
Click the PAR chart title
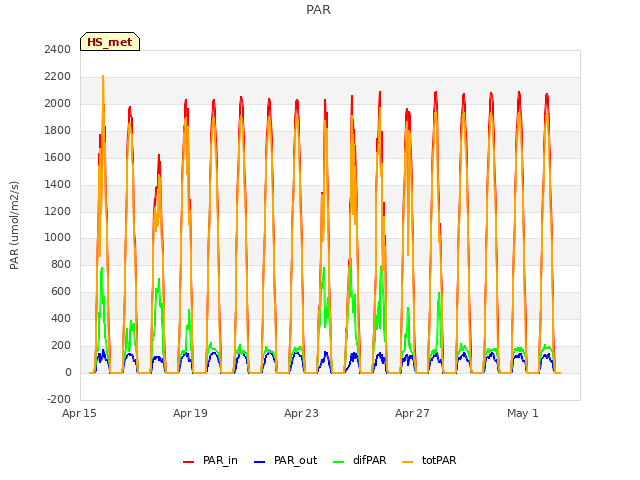pos(318,10)
